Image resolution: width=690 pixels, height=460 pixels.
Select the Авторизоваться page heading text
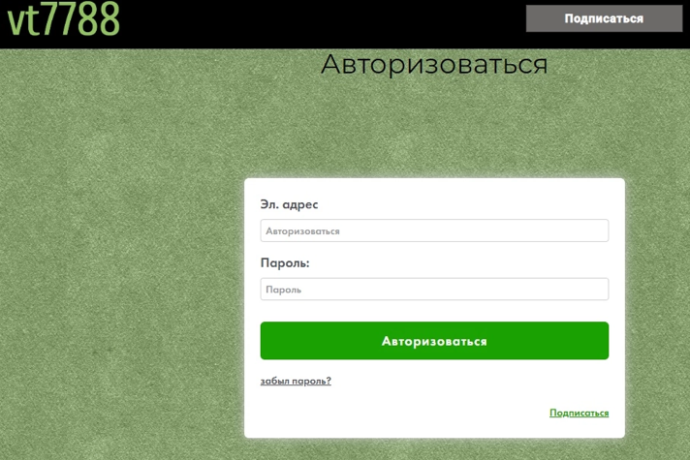(434, 65)
